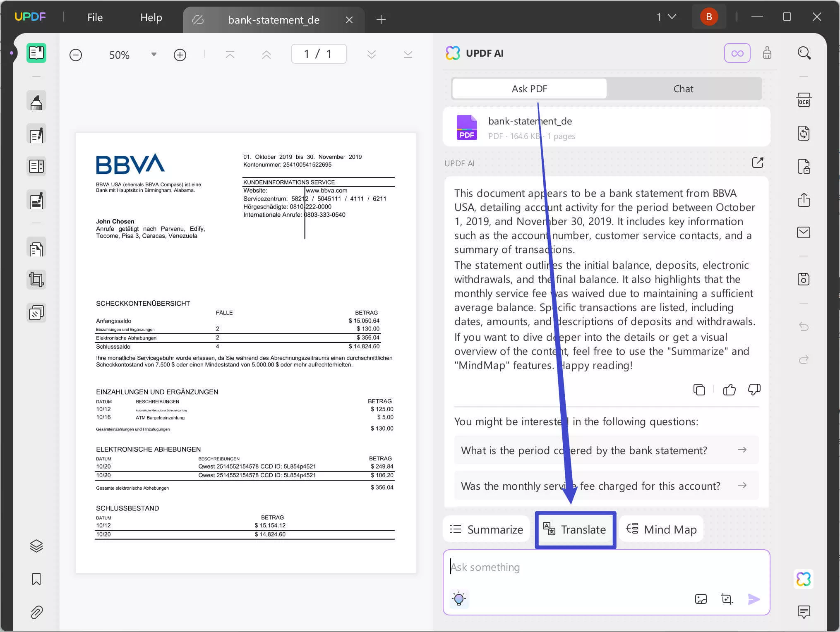Run OCR text recognition tool
The width and height of the screenshot is (840, 632).
click(x=804, y=100)
